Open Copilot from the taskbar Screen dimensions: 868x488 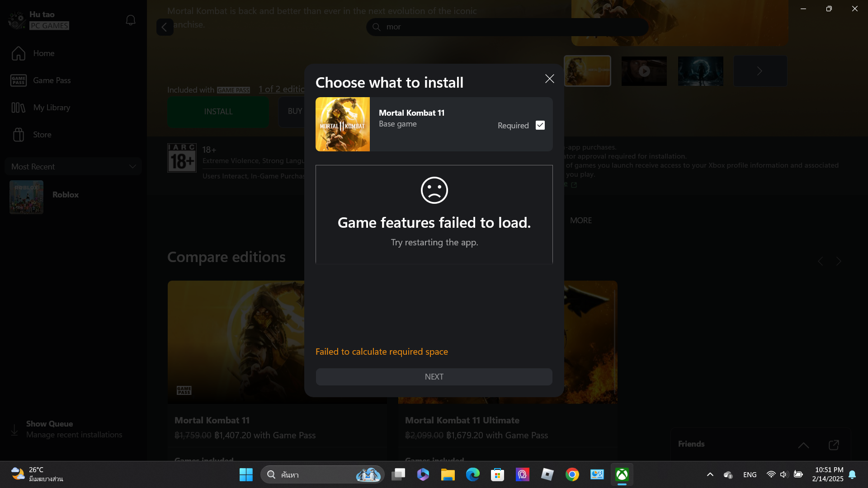click(423, 475)
